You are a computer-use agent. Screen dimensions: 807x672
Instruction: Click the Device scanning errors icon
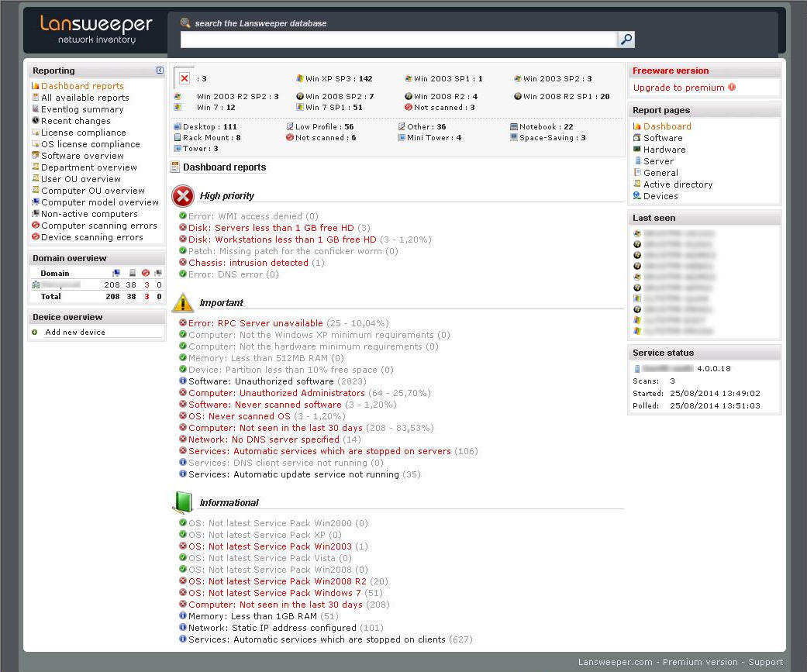[x=36, y=237]
